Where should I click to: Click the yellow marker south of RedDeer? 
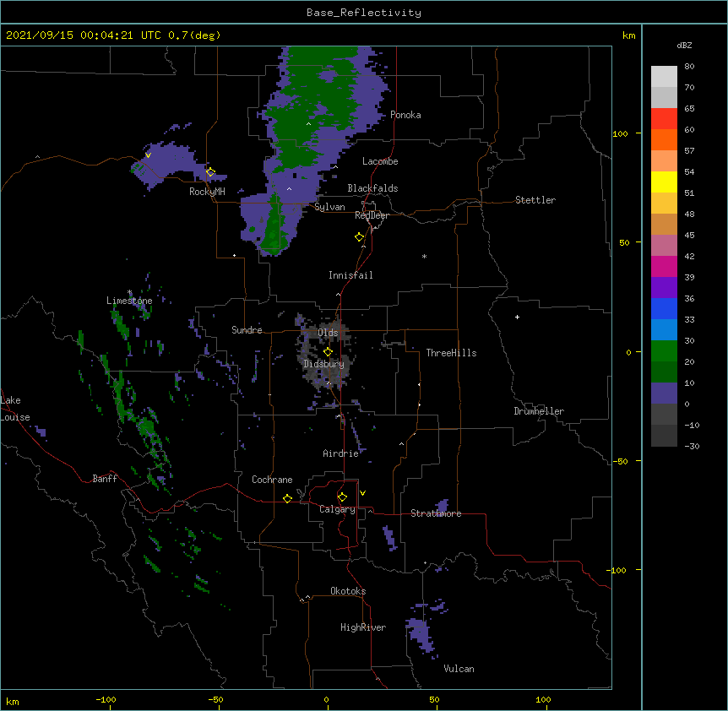[x=359, y=237]
